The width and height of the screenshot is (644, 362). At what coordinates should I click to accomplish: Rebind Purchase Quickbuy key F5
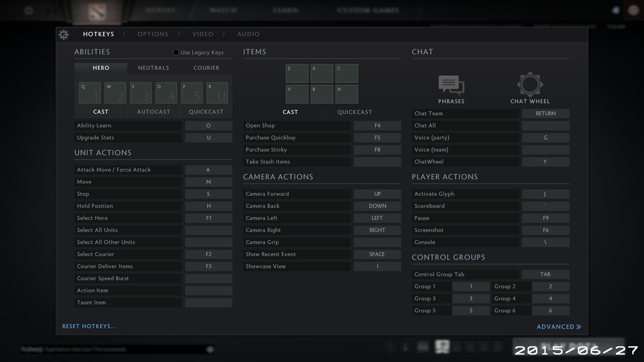377,138
